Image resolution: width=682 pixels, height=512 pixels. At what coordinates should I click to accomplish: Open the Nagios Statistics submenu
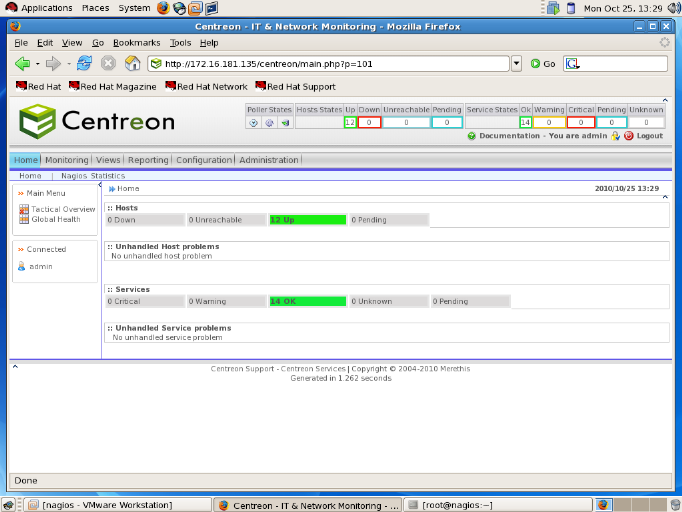click(93, 176)
